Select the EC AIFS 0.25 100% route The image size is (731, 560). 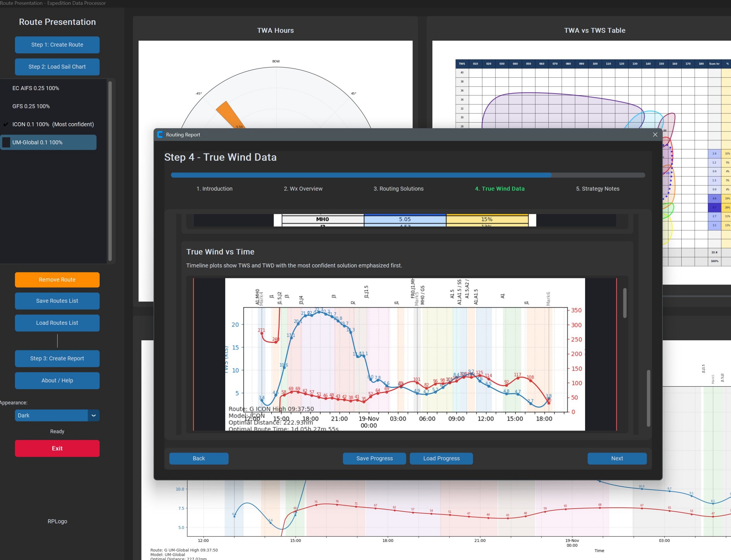(36, 88)
